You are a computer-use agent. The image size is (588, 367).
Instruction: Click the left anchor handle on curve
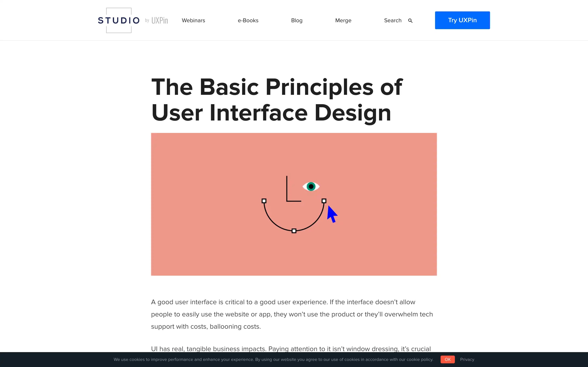click(x=264, y=201)
